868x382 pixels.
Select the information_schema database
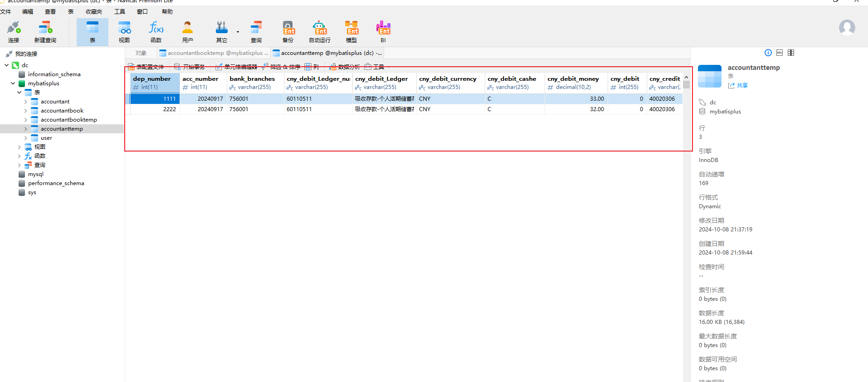point(54,74)
